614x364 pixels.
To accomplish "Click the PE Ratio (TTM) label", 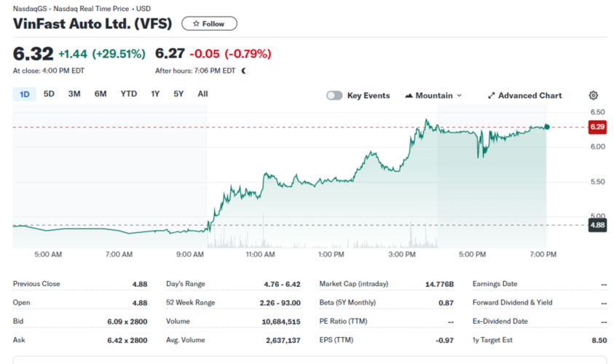I will point(343,321).
